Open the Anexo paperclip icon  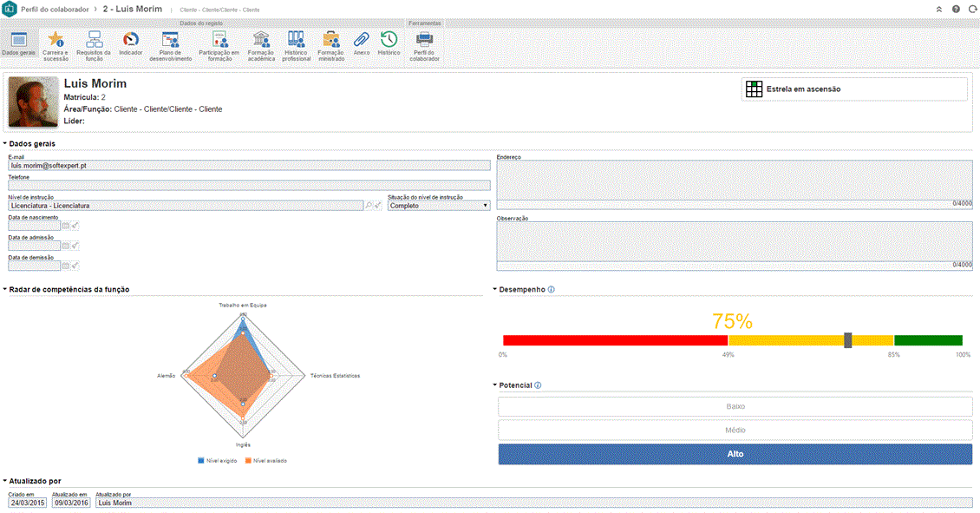click(362, 43)
